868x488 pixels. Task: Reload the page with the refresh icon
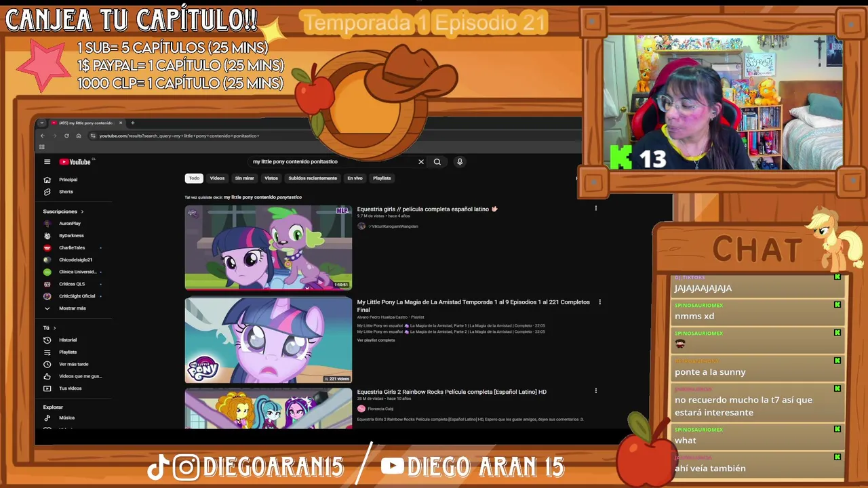pos(66,136)
